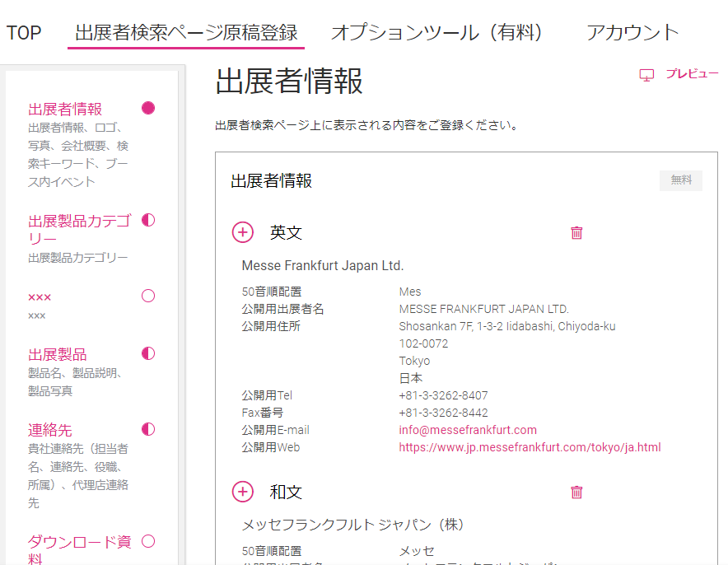This screenshot has width=728, height=565.
Task: Click the Tokyo city value
Action: pyautogui.click(x=414, y=361)
